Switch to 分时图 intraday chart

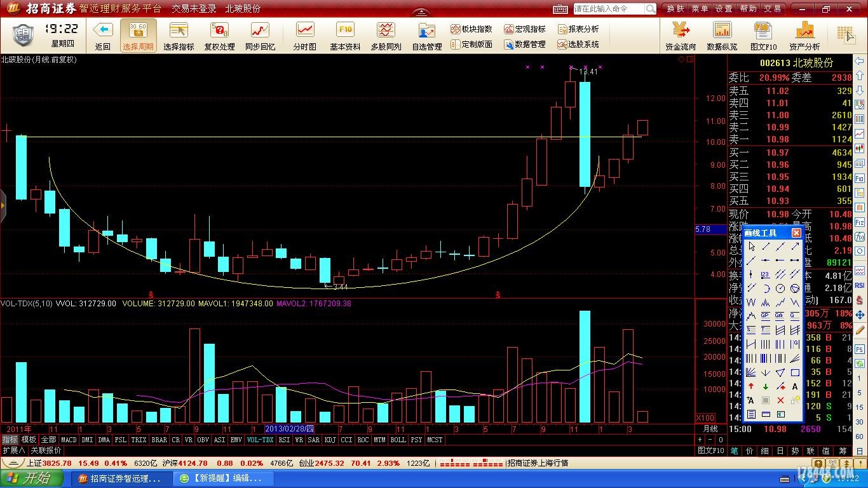point(305,36)
